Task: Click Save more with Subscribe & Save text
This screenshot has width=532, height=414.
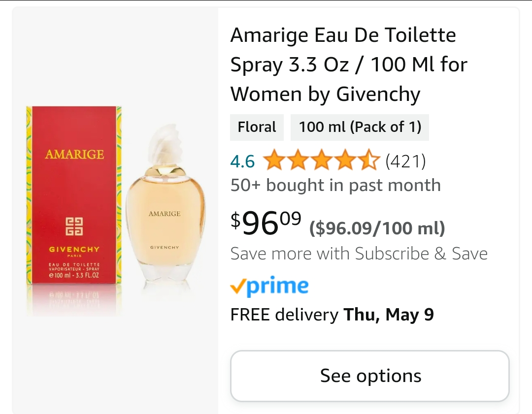Action: (x=359, y=254)
